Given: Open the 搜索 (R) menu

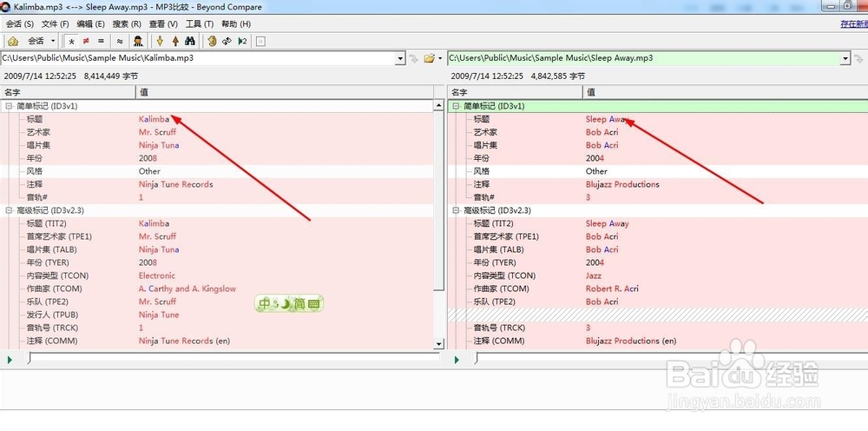Looking at the screenshot, I should (x=127, y=23).
